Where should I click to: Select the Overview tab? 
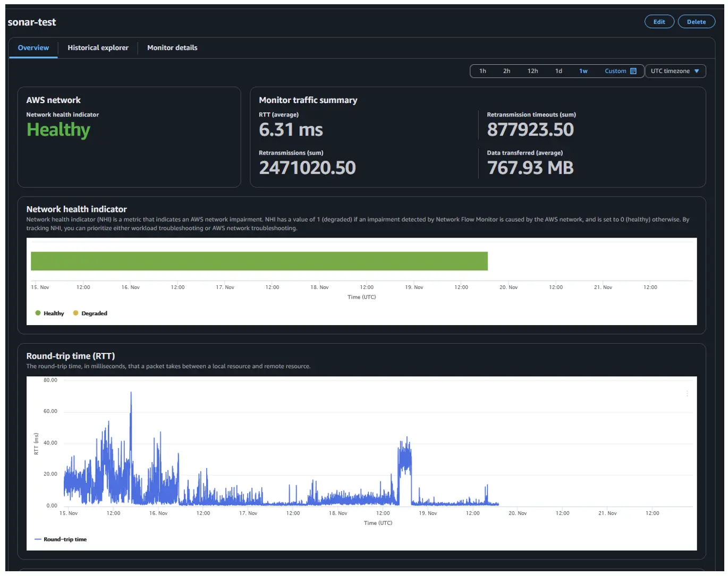click(x=33, y=48)
